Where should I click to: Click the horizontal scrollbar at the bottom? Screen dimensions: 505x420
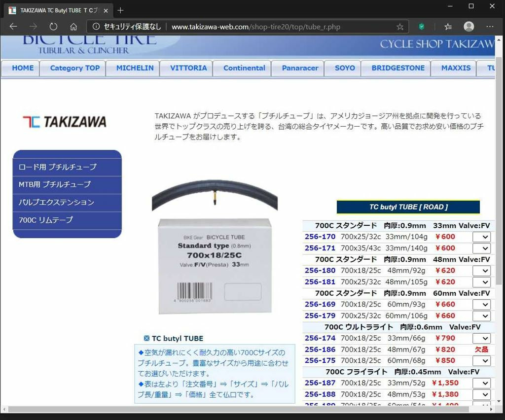(x=237, y=409)
